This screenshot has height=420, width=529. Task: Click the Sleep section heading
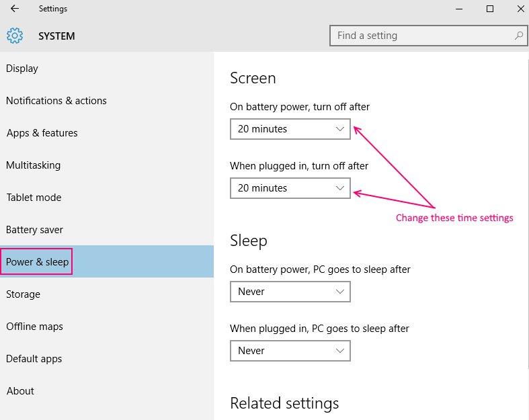click(249, 241)
